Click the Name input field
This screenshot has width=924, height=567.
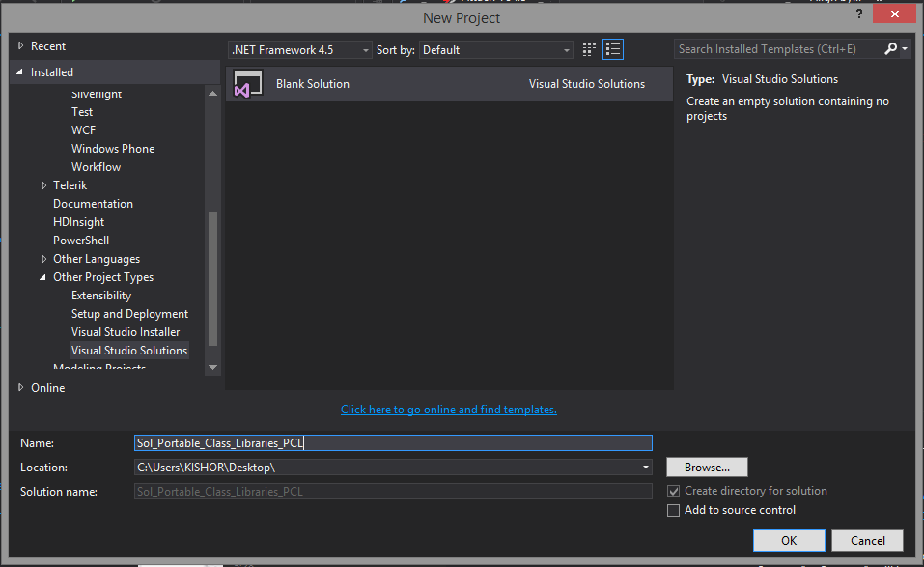click(x=393, y=443)
